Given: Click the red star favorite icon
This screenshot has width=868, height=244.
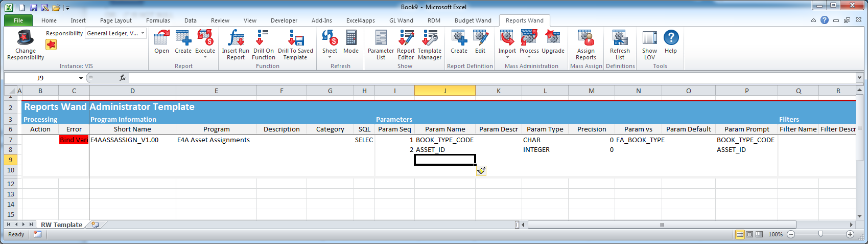Looking at the screenshot, I should (x=51, y=45).
